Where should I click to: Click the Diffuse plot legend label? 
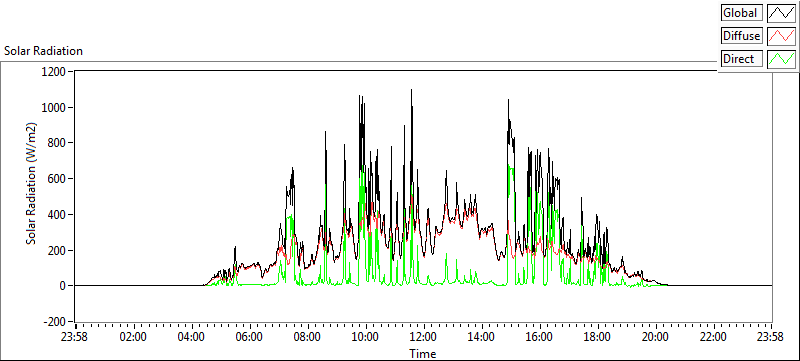point(742,36)
